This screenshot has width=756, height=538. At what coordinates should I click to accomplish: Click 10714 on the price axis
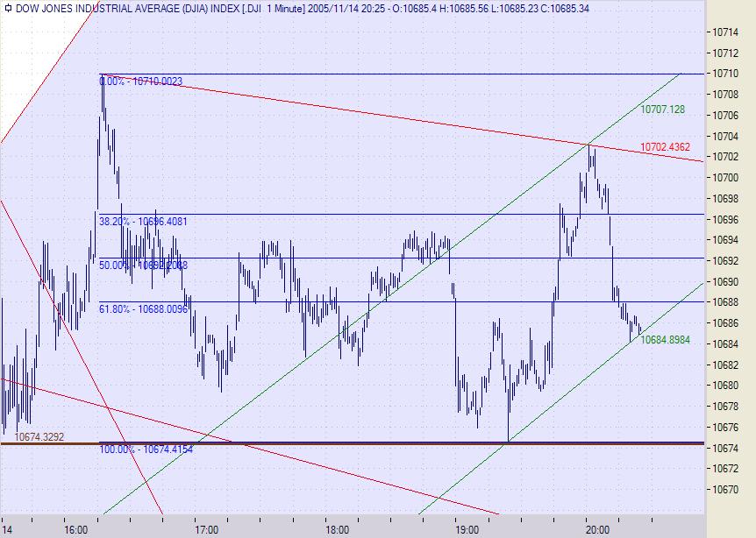click(725, 32)
